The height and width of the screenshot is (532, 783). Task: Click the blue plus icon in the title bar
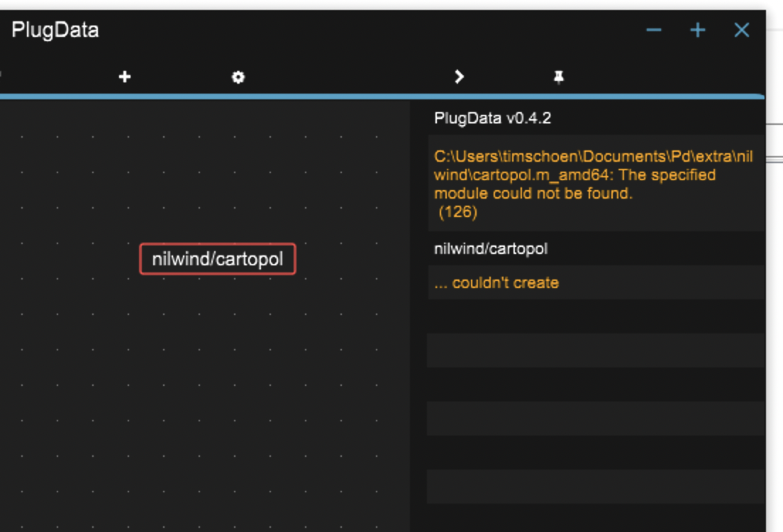coord(697,30)
